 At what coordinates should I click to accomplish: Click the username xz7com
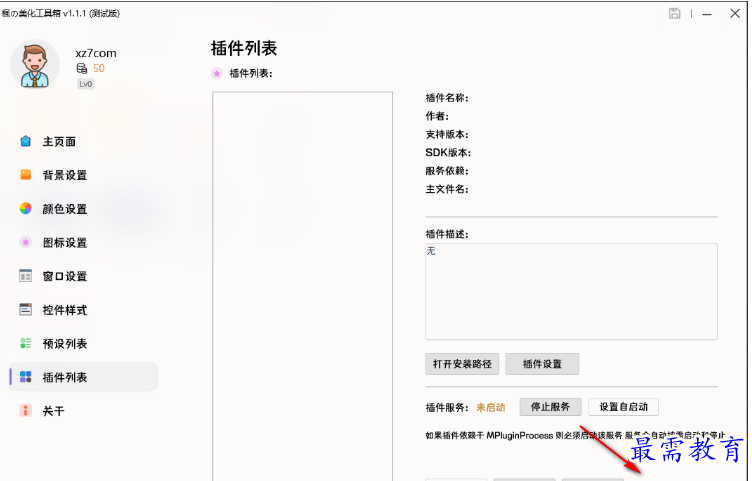[96, 53]
